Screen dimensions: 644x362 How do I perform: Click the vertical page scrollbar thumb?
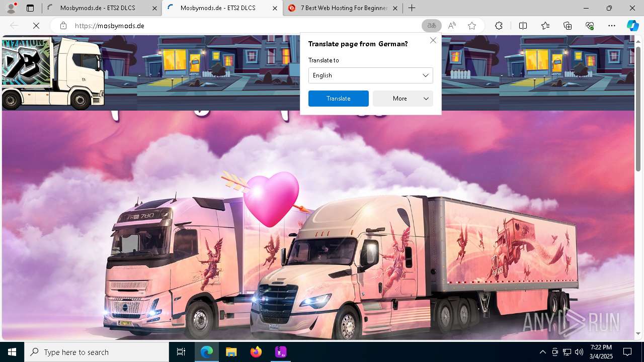(638, 108)
